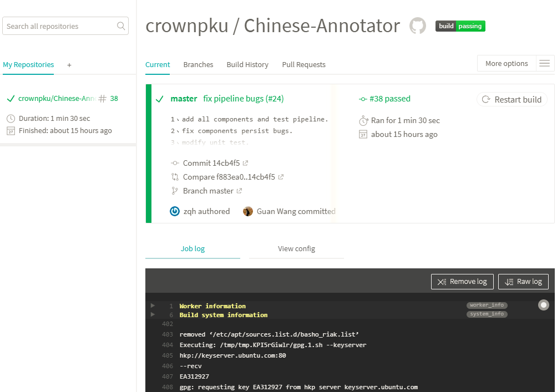Click the external link icon beside Branch master

tap(239, 191)
